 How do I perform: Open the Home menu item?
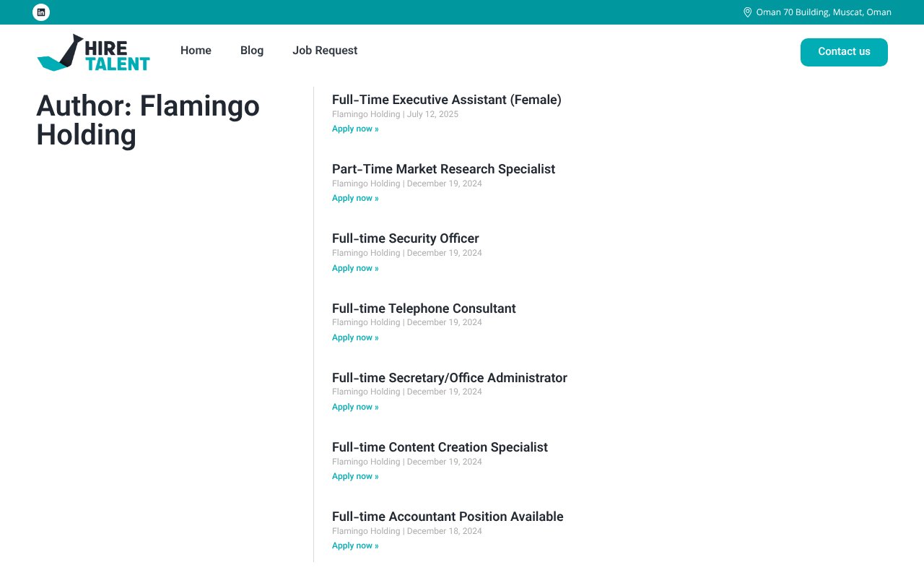pyautogui.click(x=196, y=50)
